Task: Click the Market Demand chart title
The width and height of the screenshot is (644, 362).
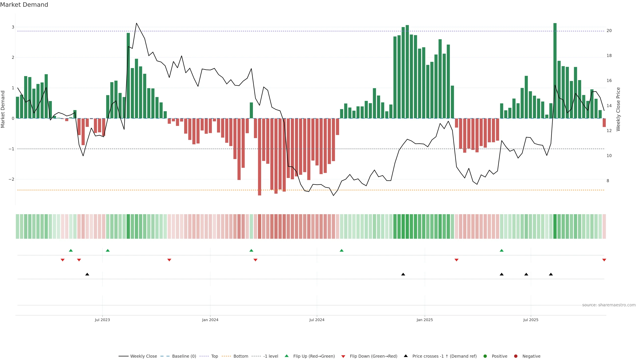Action: pos(24,5)
